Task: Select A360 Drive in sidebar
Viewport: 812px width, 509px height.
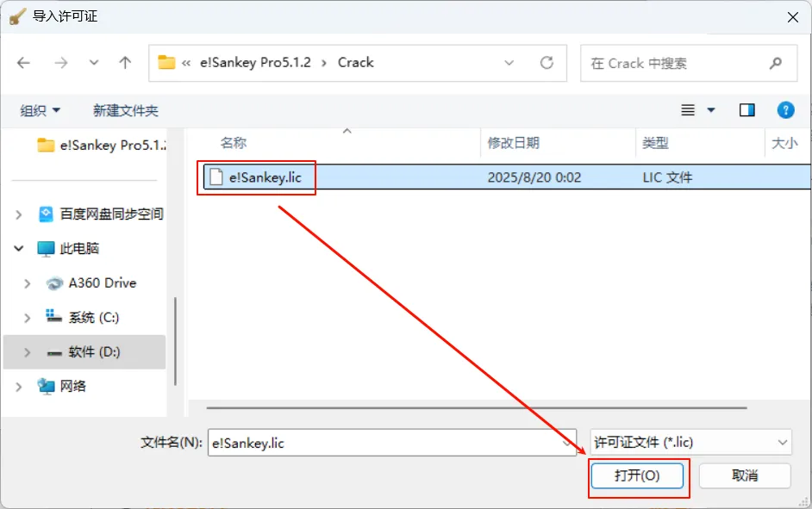Action: coord(91,283)
